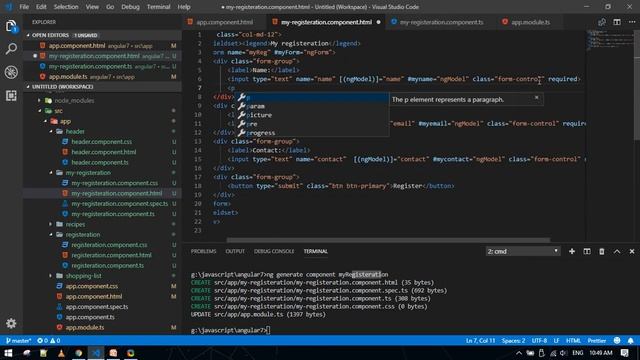Open the Extensions view icon
Viewport: 640px width, 360px height.
tap(11, 96)
